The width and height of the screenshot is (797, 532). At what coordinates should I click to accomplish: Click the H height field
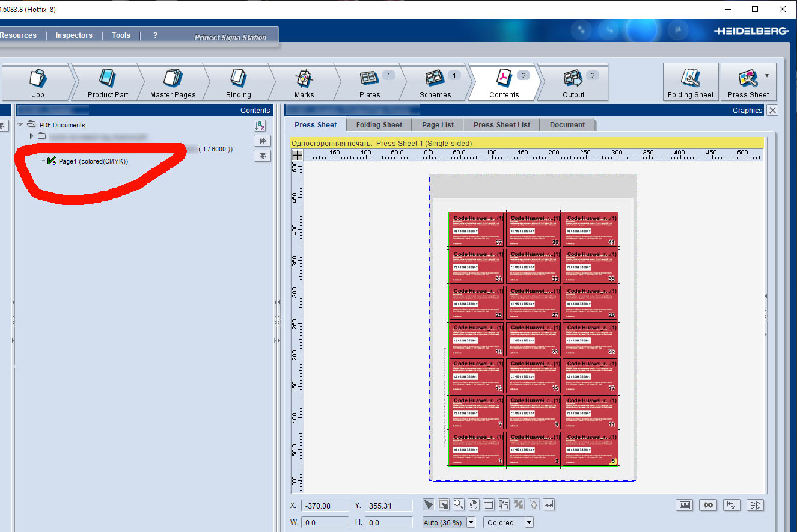(x=389, y=522)
